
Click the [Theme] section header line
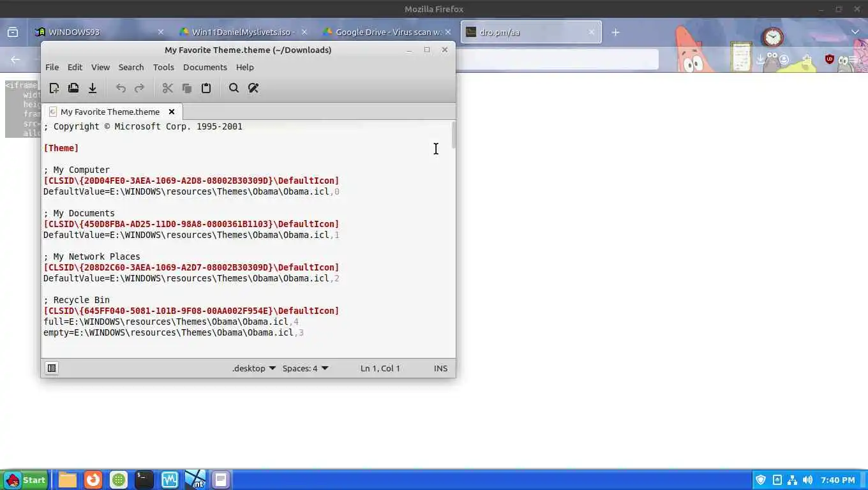tap(61, 148)
